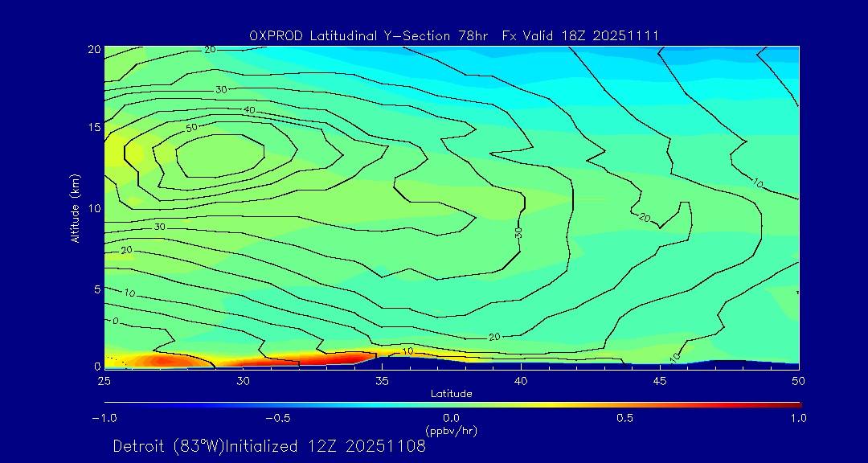The image size is (868, 463).
Task: Click the colorbar at the 0.0 value
Action: [452, 404]
